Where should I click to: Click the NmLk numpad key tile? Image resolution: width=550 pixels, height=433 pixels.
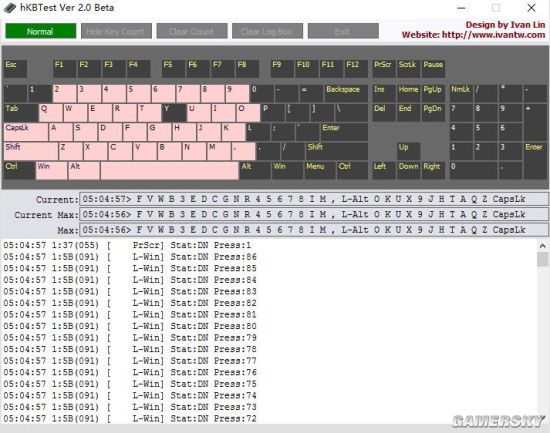[461, 94]
